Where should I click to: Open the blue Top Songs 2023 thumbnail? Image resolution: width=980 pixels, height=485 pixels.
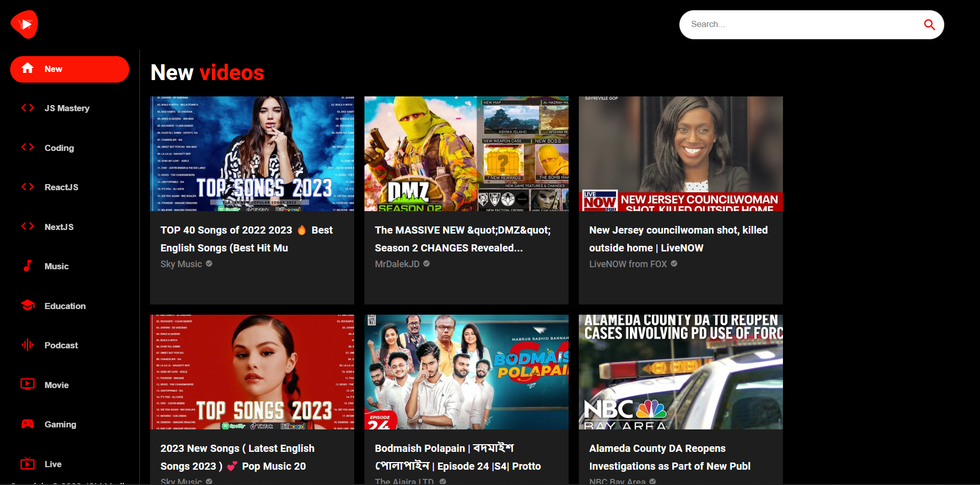(x=252, y=154)
